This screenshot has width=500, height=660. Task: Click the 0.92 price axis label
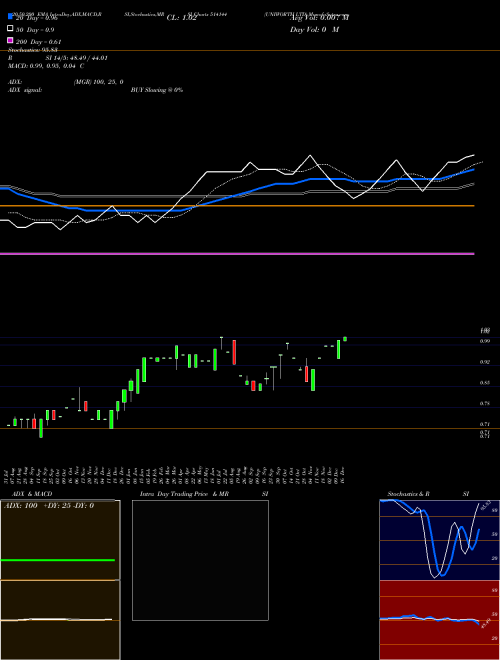tap(485, 362)
